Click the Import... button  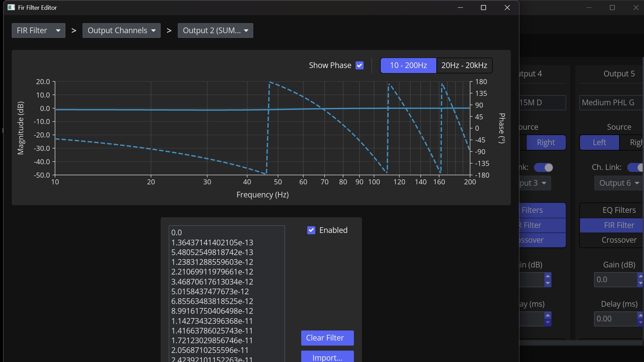click(x=327, y=357)
